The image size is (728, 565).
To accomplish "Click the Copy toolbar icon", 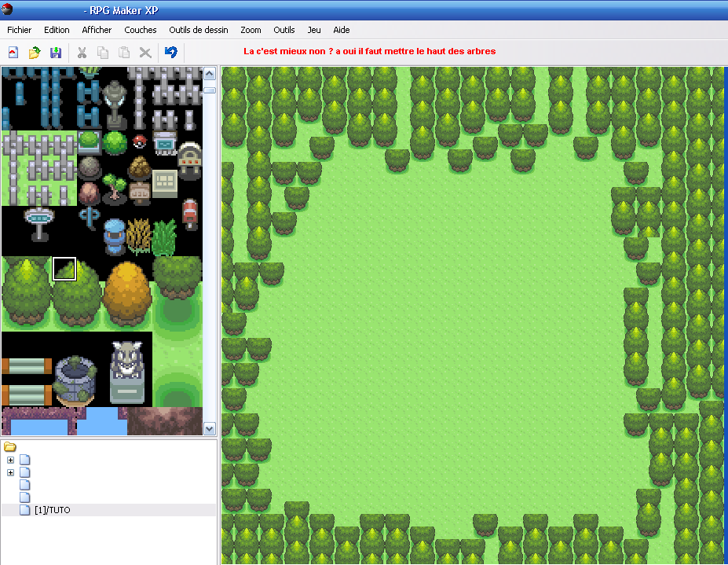I will pyautogui.click(x=103, y=53).
